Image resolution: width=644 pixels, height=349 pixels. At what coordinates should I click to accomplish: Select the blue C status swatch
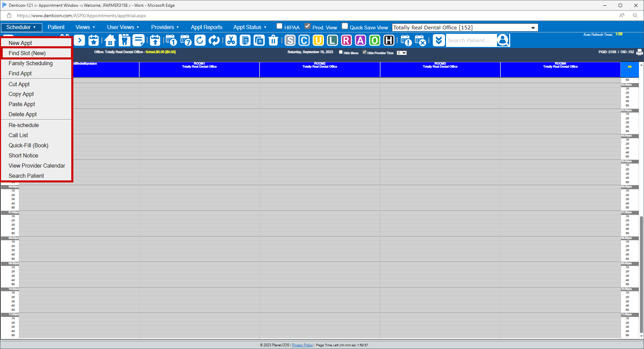[x=304, y=41]
